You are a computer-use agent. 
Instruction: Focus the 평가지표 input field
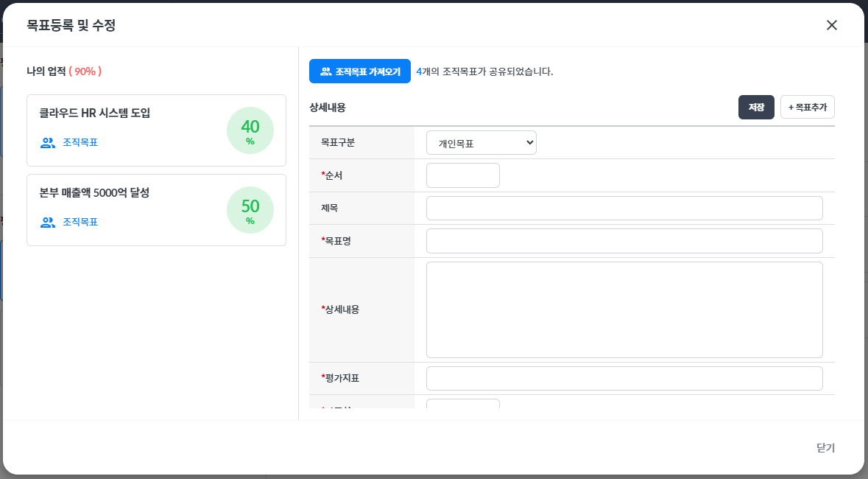tap(624, 378)
